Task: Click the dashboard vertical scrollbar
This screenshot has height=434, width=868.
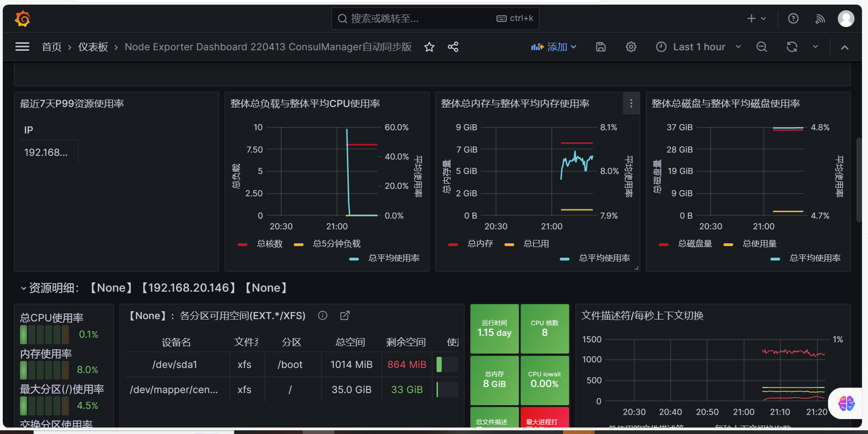Action: click(x=859, y=180)
